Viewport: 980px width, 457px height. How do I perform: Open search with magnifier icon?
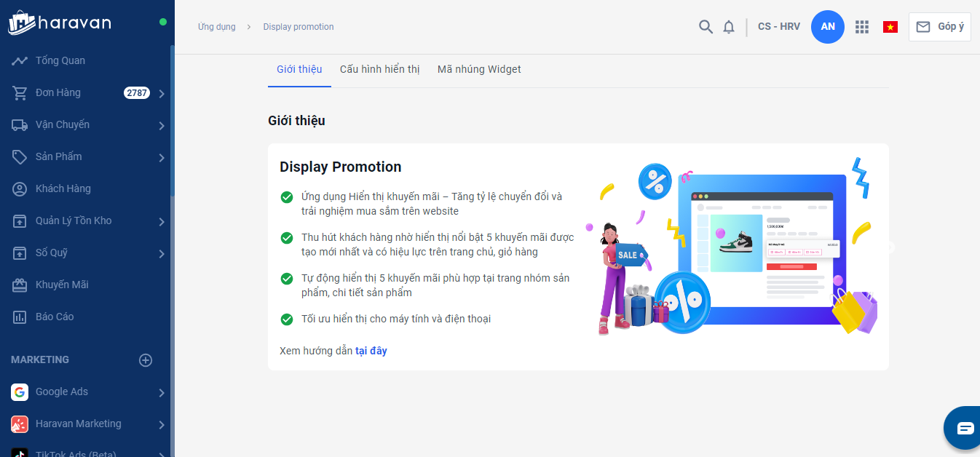[706, 27]
